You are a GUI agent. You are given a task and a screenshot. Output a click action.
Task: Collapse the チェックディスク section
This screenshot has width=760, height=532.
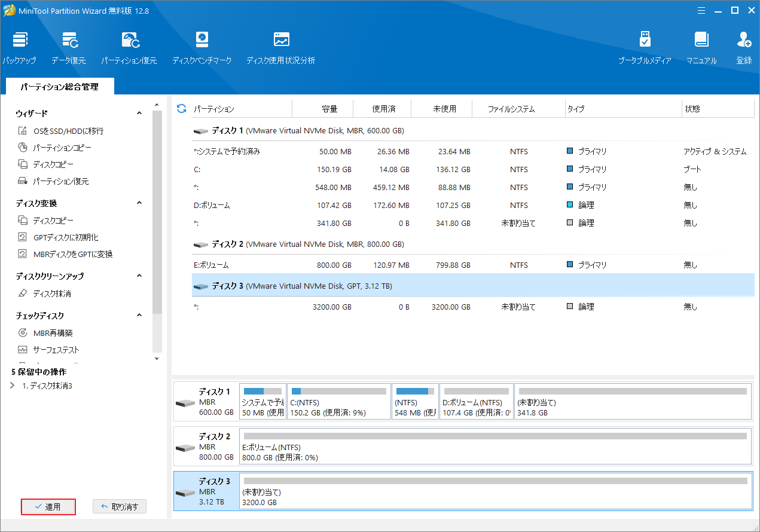(139, 315)
